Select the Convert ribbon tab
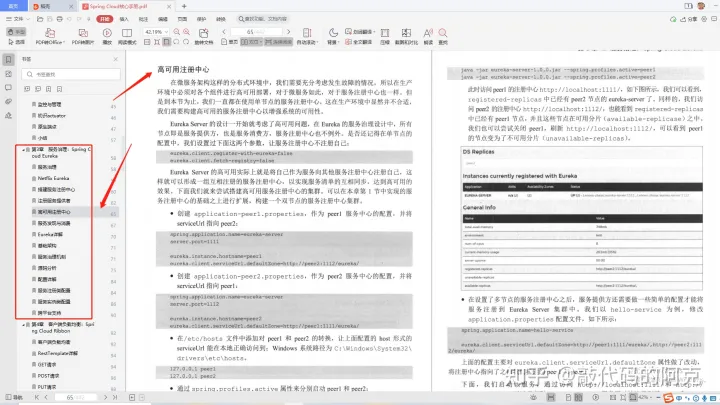This screenshot has width=720, height=405. pyautogui.click(x=221, y=19)
